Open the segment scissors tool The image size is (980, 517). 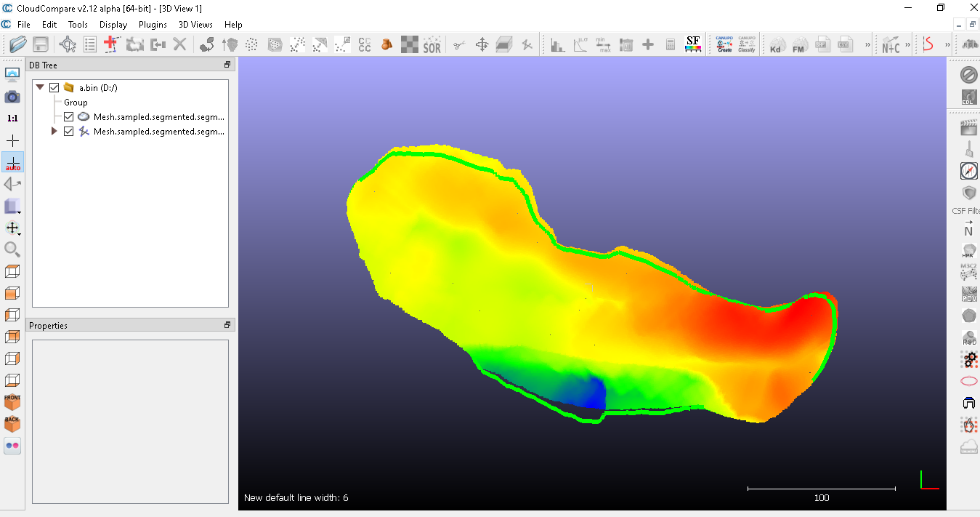[x=458, y=45]
